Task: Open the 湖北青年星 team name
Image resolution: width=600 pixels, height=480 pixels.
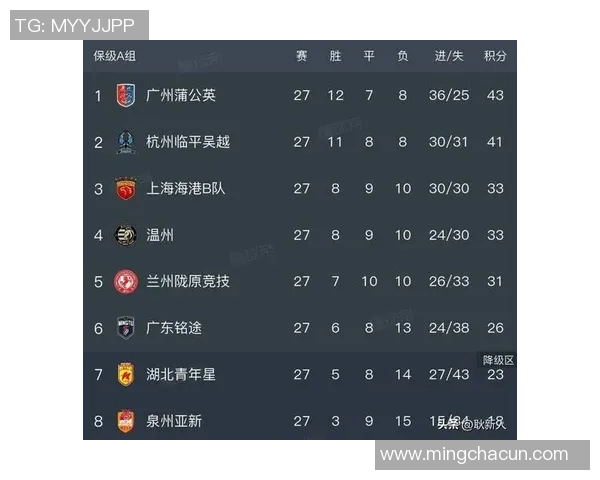Action: [x=180, y=374]
